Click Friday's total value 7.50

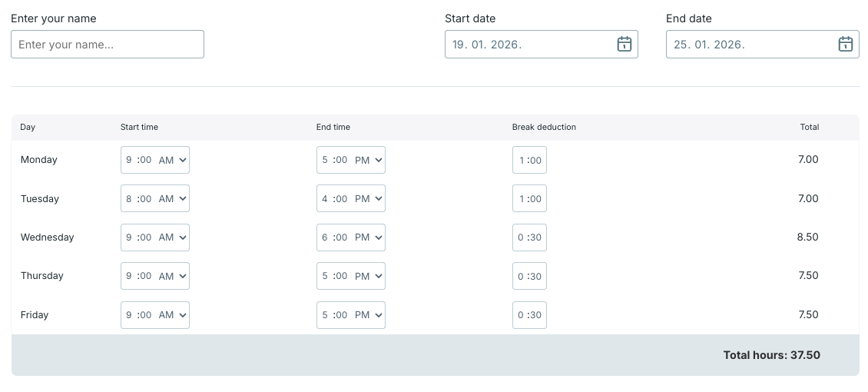coord(808,314)
